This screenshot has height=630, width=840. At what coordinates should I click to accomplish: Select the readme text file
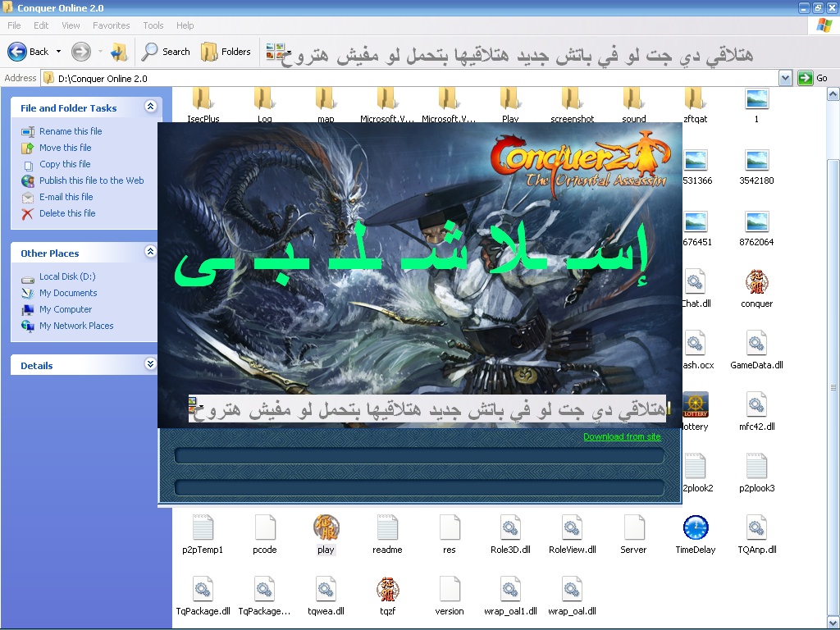click(387, 535)
